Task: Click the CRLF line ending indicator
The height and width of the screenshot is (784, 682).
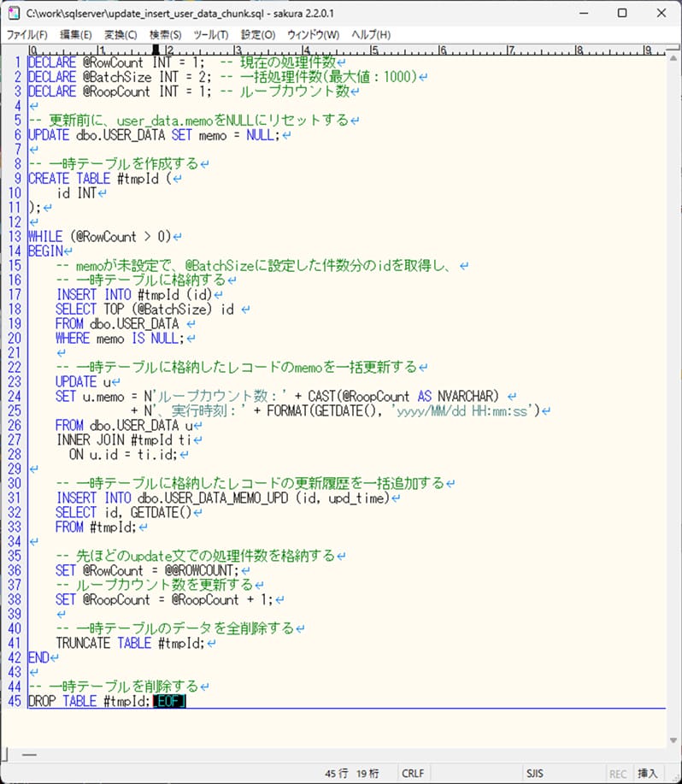Action: pyautogui.click(x=413, y=774)
